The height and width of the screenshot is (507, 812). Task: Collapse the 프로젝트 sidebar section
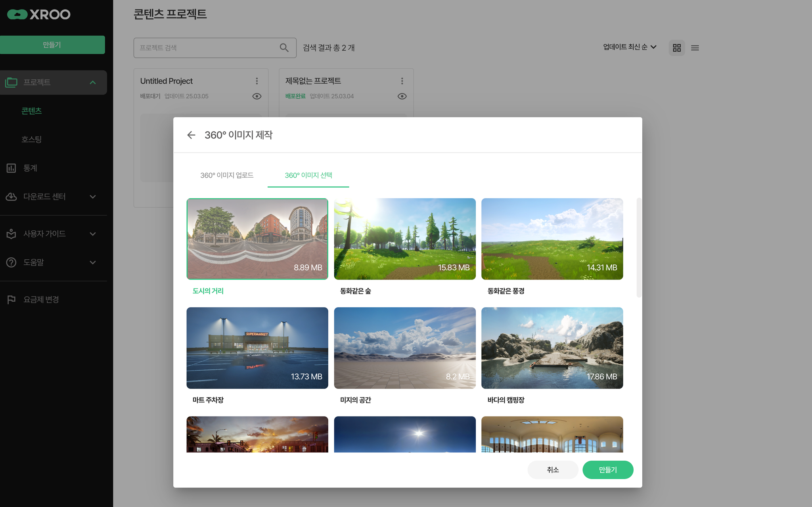[93, 82]
